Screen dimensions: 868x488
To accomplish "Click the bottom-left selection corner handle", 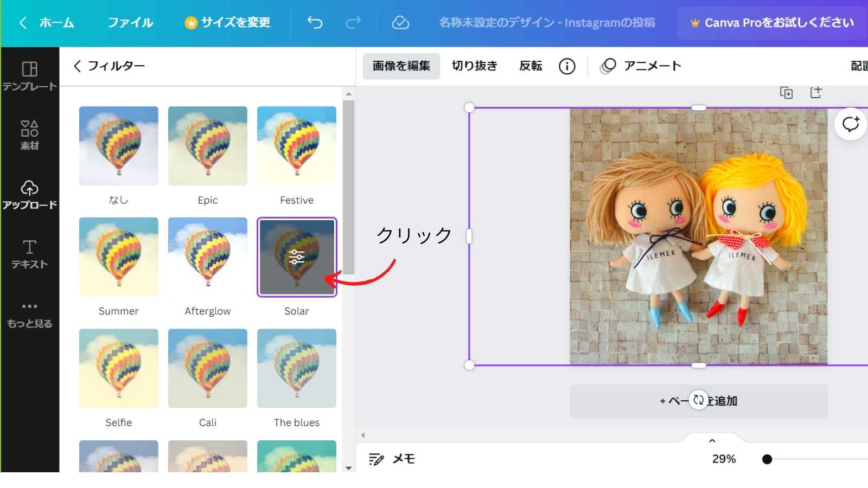I will [469, 365].
